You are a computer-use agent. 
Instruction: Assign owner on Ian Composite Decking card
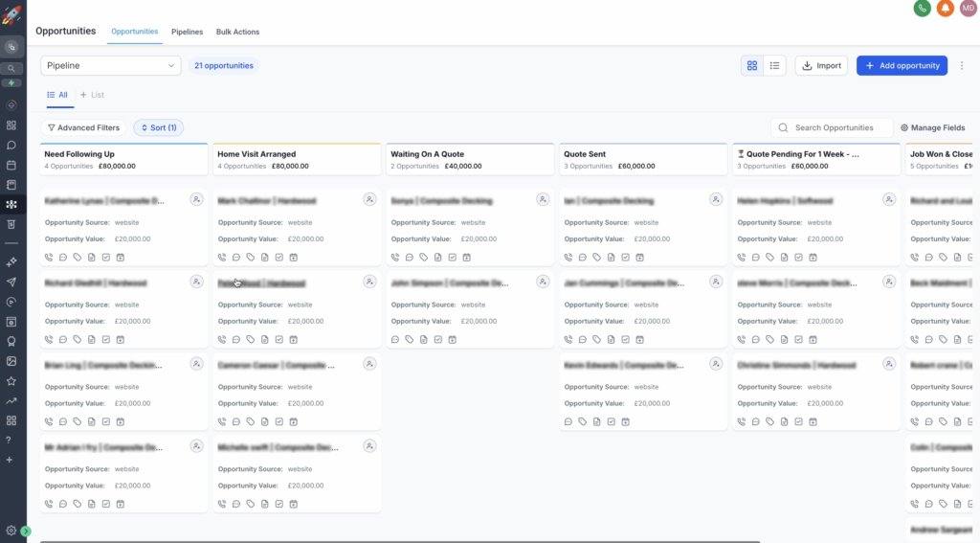click(x=716, y=199)
